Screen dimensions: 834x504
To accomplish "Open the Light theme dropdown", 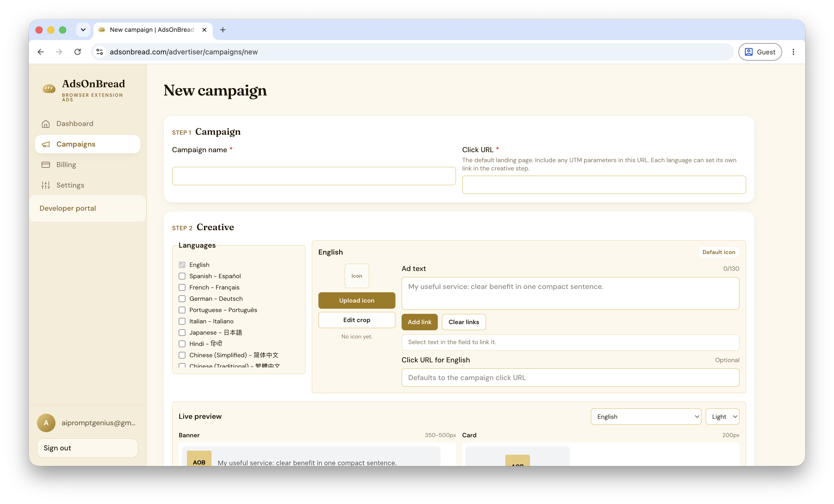I will 722,417.
